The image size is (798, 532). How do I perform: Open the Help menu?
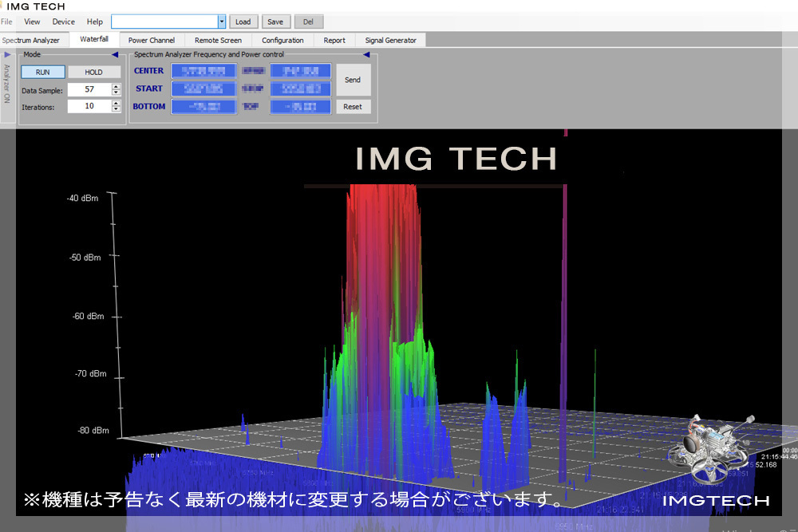(94, 22)
